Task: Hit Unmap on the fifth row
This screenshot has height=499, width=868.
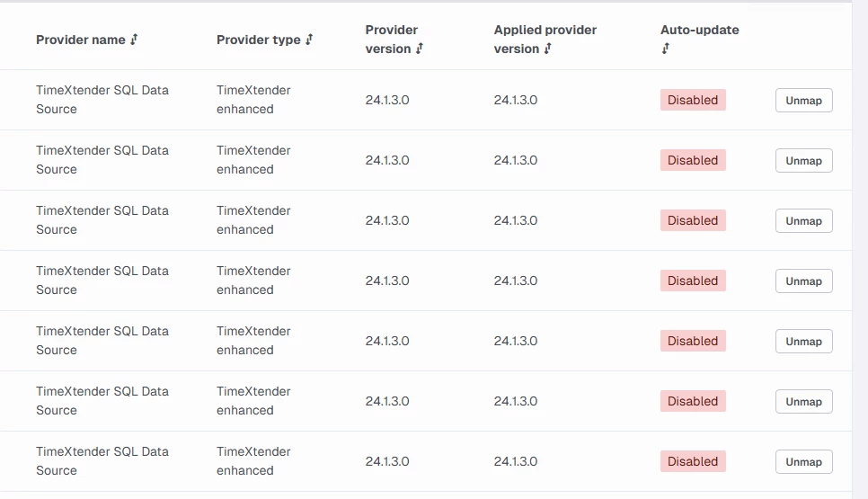Action: point(803,342)
